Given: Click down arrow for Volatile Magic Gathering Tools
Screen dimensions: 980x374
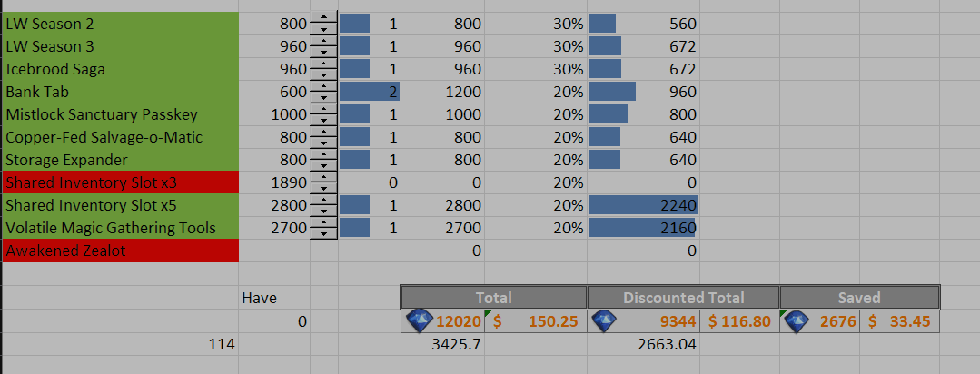Looking at the screenshot, I should click(x=323, y=233).
